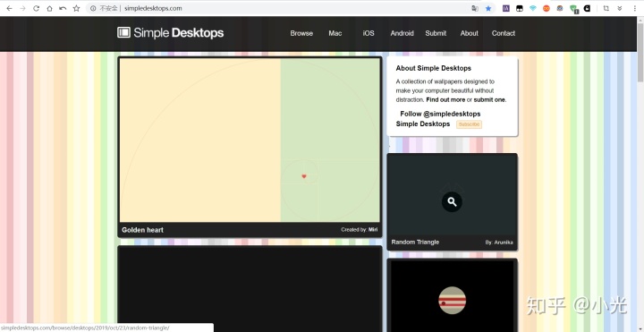Click the crop screenshot icon
This screenshot has width=644, height=332.
[606, 8]
